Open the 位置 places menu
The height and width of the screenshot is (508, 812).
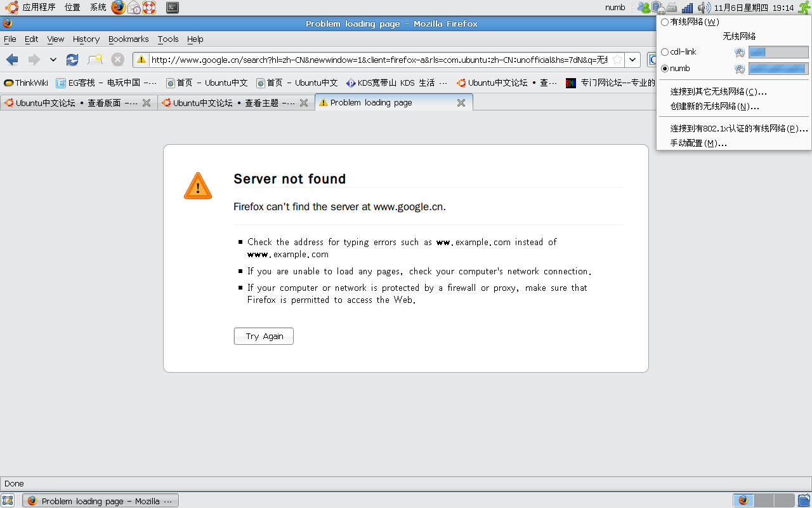click(72, 8)
